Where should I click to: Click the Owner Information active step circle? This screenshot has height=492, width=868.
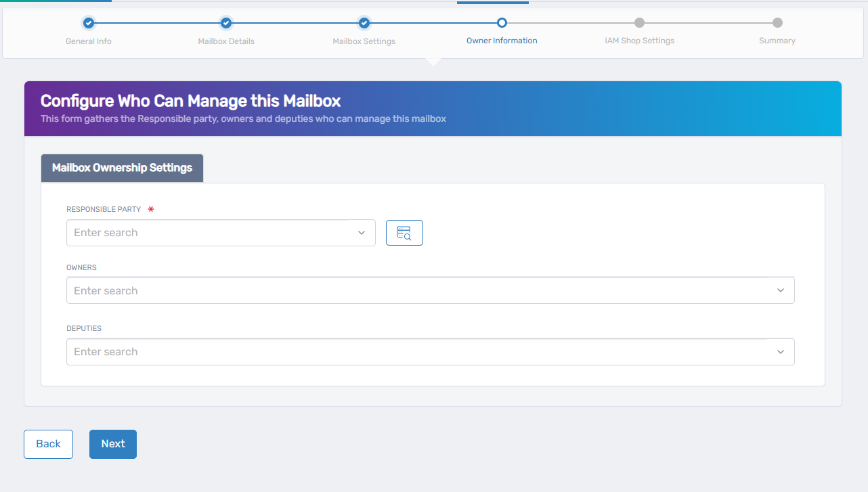click(502, 23)
